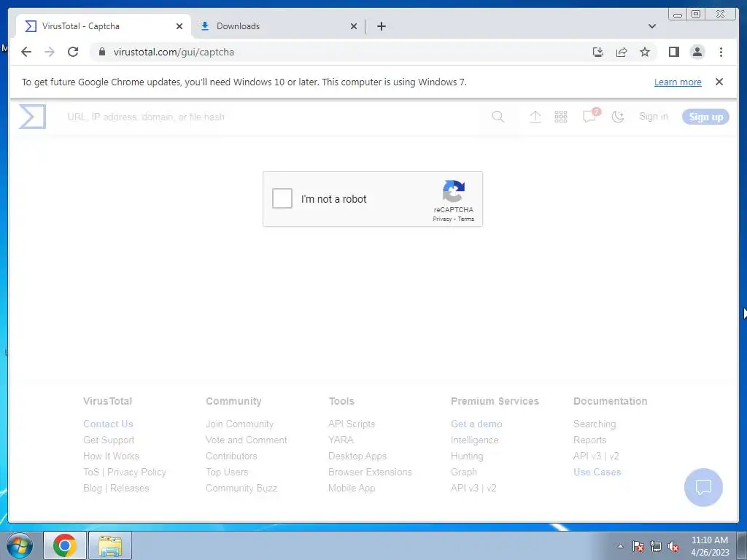Open the side panel icon

tap(673, 52)
